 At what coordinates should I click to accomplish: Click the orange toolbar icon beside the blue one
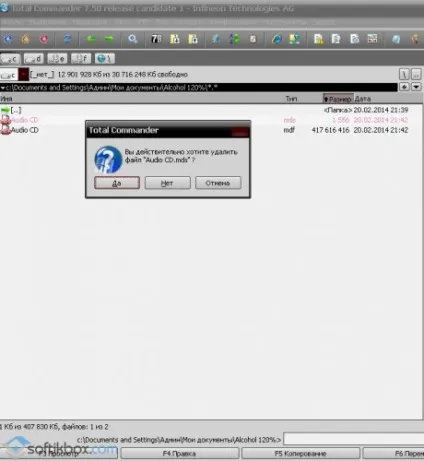[26, 39]
